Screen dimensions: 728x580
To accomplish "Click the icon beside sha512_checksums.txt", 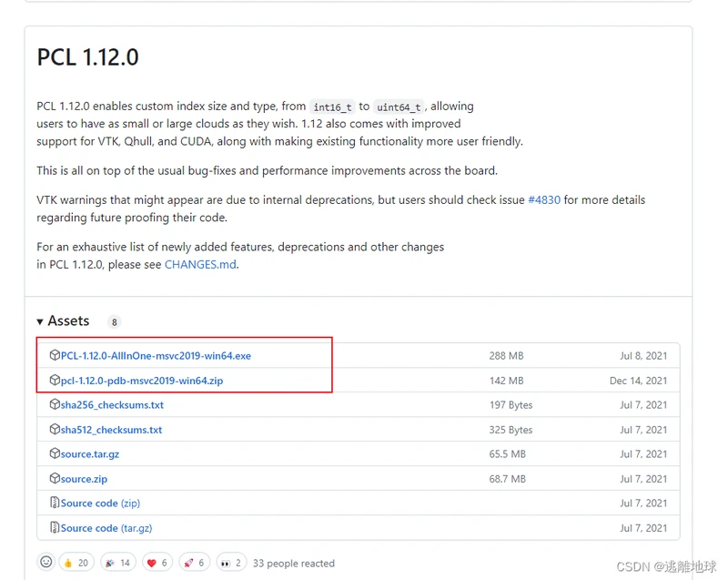I will [55, 429].
